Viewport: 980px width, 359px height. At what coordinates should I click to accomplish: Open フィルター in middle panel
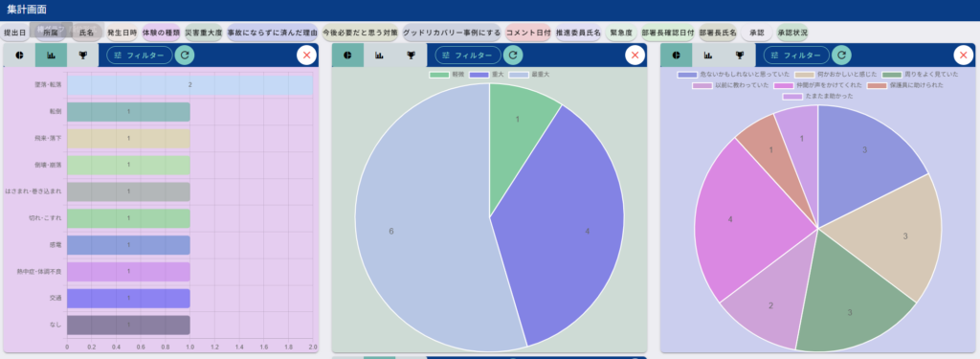pyautogui.click(x=468, y=55)
